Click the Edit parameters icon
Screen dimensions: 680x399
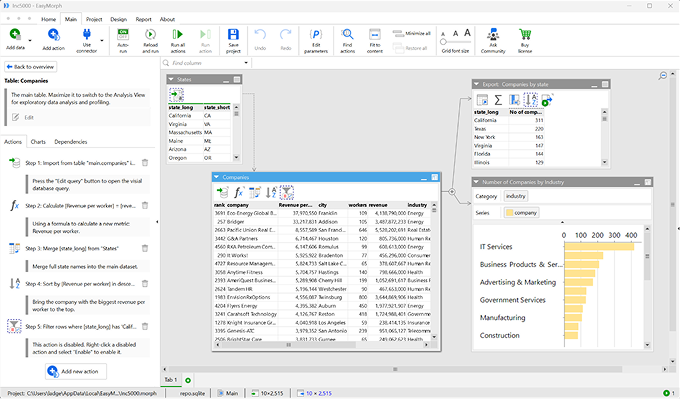pos(316,34)
